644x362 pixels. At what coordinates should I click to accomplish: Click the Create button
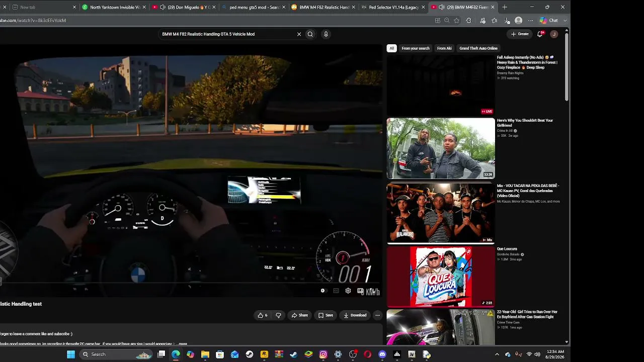point(520,34)
